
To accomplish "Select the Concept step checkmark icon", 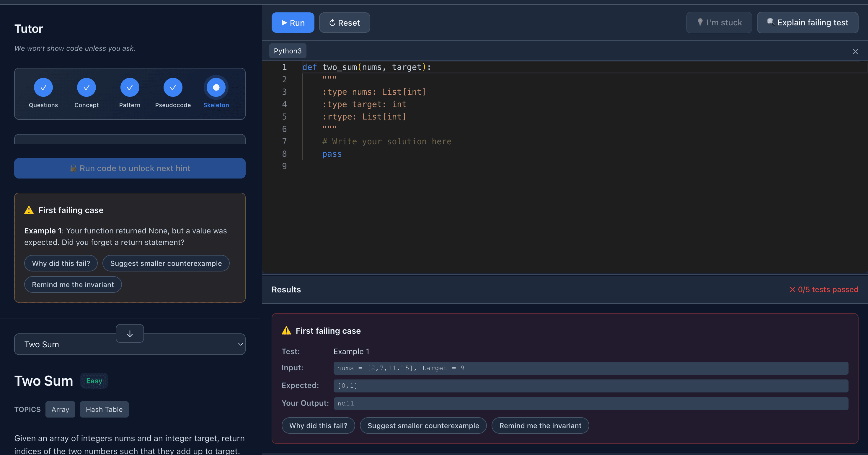I will tap(86, 87).
